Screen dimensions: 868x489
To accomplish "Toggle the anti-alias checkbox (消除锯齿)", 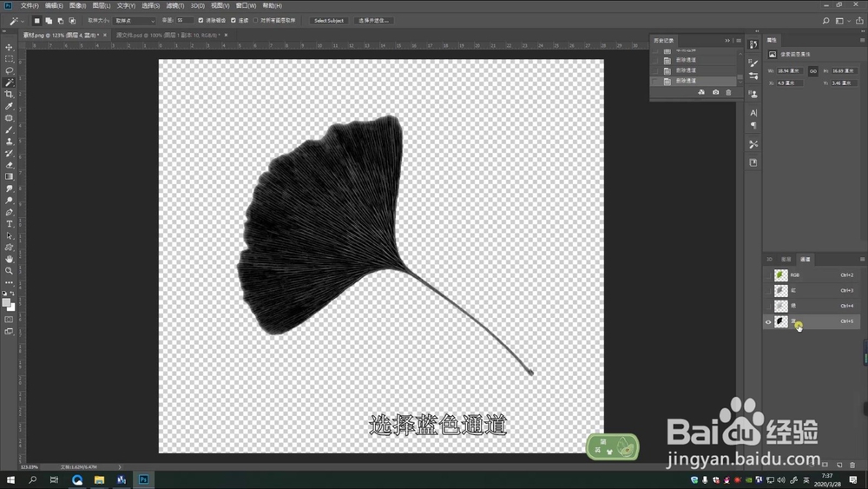I will 201,21.
